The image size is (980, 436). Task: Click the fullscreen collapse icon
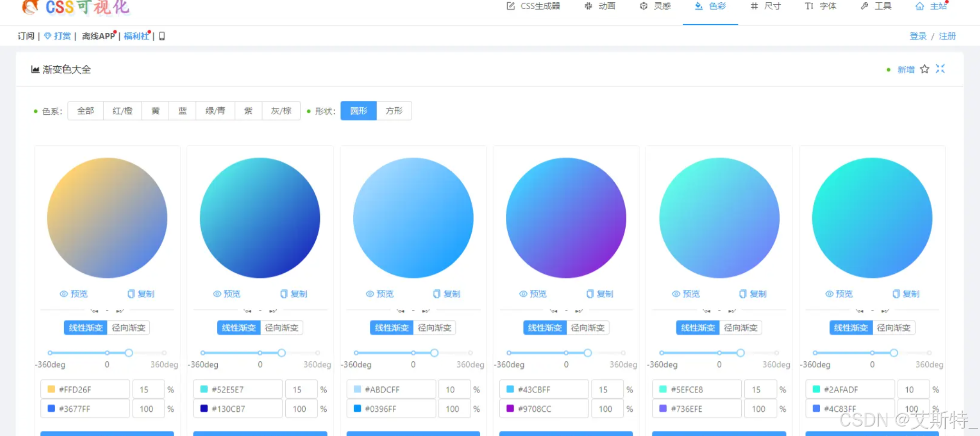940,69
